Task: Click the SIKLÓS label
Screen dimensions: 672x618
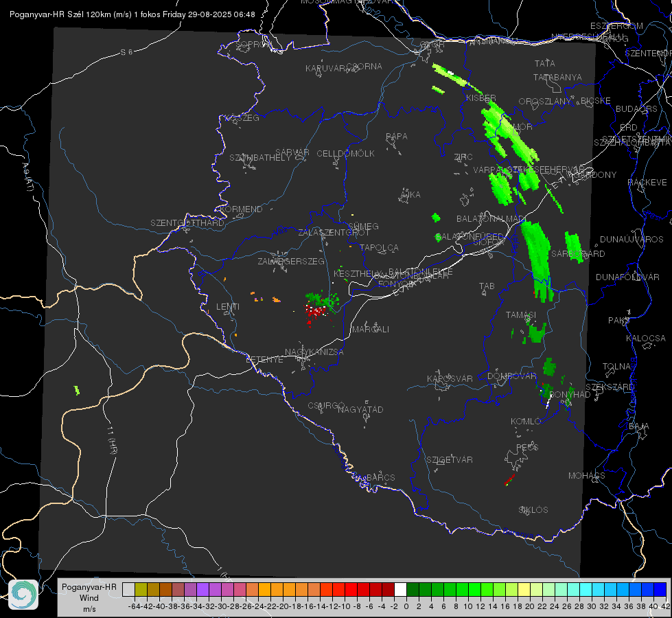Action: tap(533, 510)
